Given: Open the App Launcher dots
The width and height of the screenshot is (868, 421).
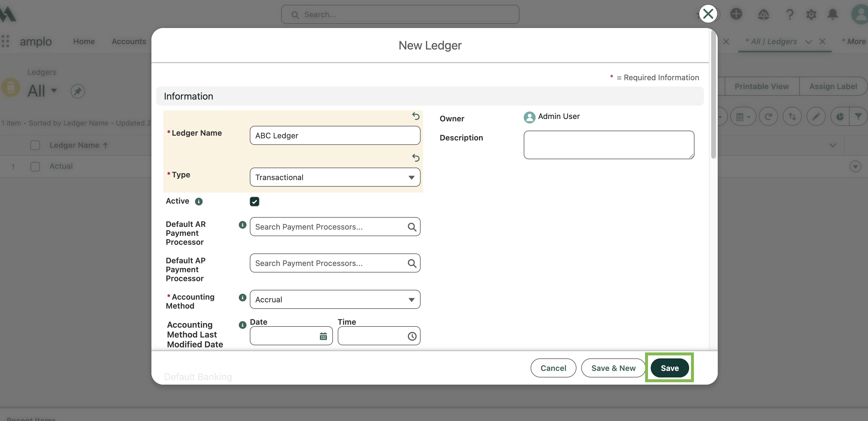Looking at the screenshot, I should coord(5,41).
